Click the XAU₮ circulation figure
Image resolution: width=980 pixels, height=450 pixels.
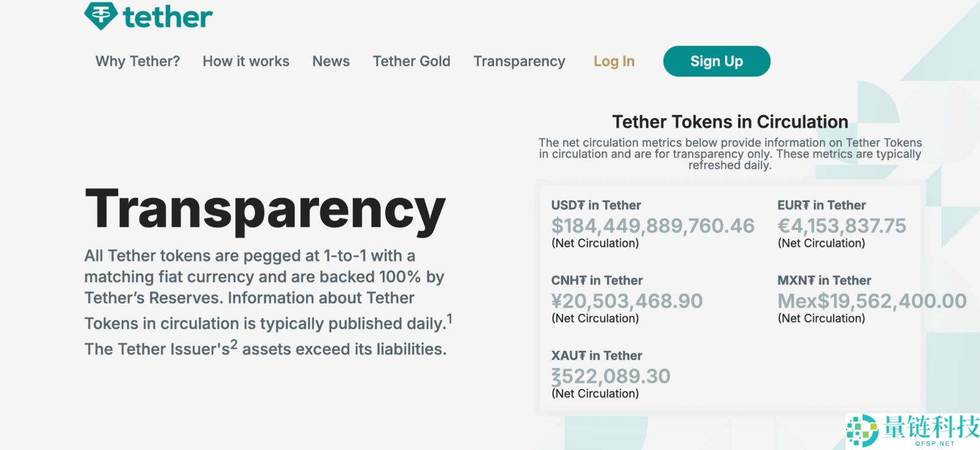[x=611, y=377]
